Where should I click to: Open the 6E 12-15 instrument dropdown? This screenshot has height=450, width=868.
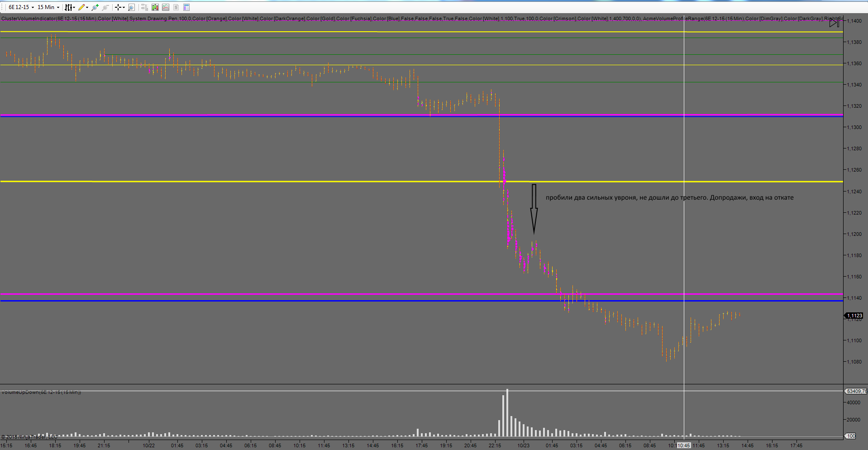[21, 7]
